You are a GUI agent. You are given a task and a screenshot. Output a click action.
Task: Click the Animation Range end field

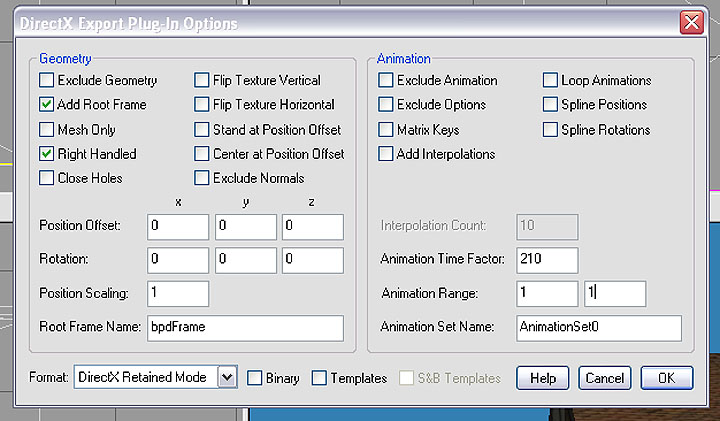coord(615,294)
